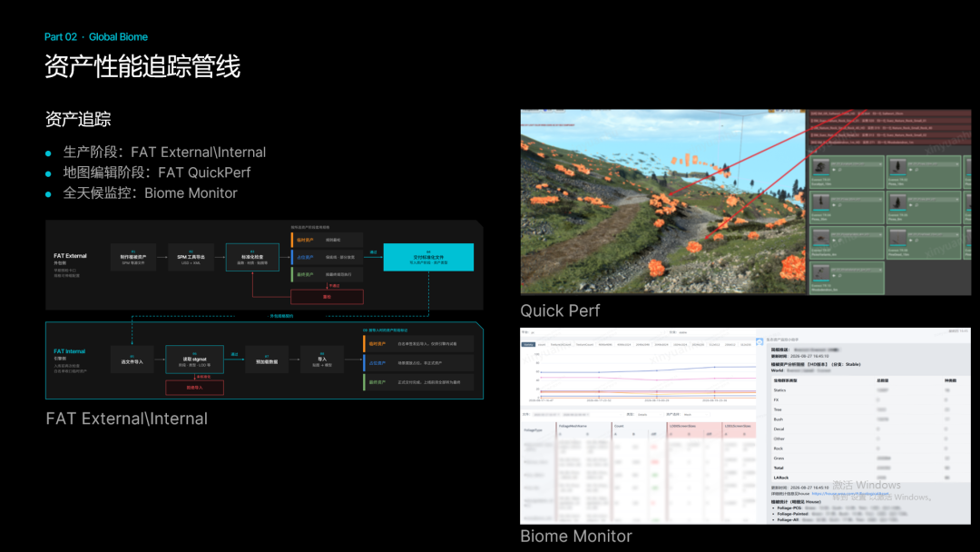Switch to the TextureCount tab
The image size is (980, 552).
pos(584,344)
